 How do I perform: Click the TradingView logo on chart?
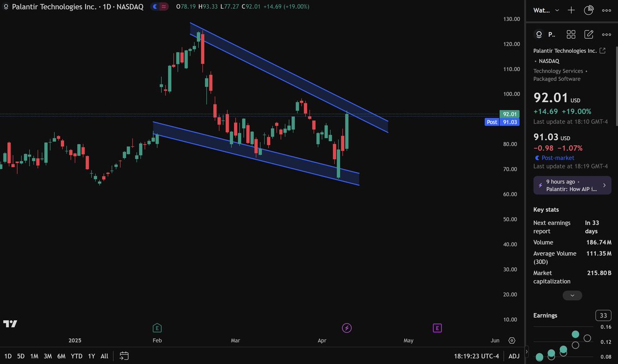[10, 324]
